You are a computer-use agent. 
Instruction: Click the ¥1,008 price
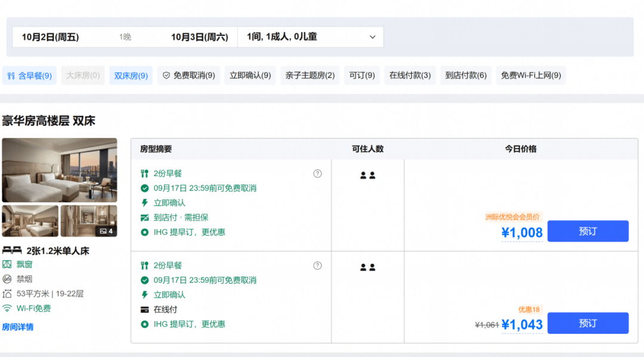click(522, 233)
